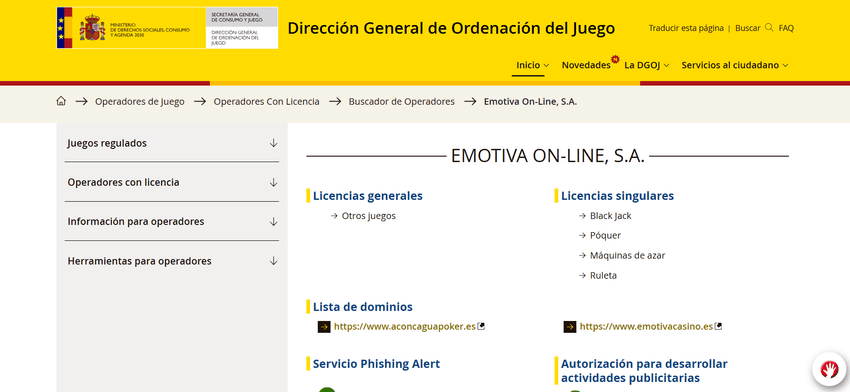Click the Black Jack license entry

(x=610, y=216)
